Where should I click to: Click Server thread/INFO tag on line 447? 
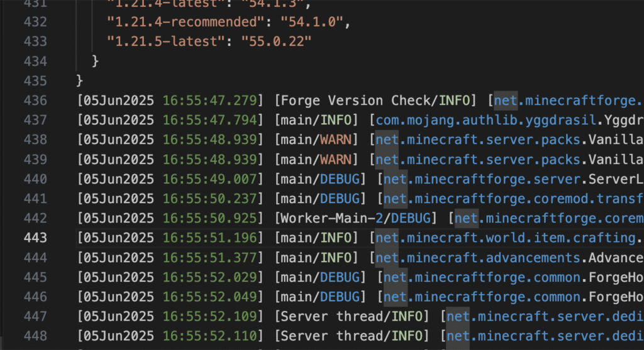pyautogui.click(x=352, y=316)
